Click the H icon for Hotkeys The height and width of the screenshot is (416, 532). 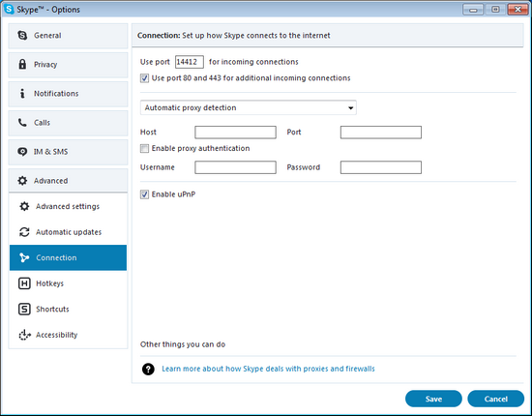coord(24,283)
